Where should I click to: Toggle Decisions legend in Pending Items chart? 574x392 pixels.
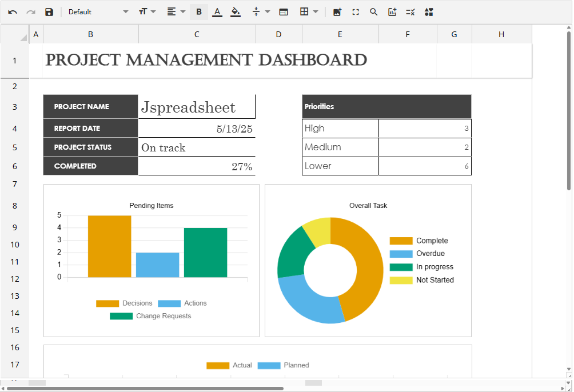tap(124, 303)
